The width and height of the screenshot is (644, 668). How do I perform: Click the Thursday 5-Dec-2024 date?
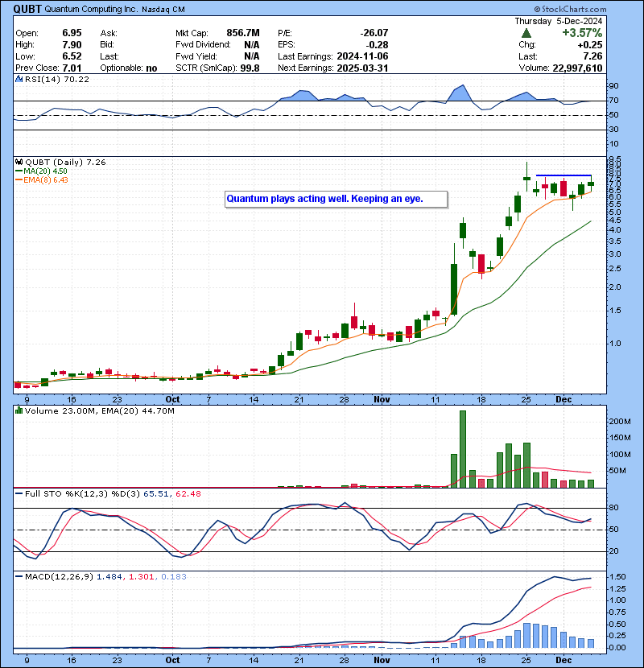click(559, 21)
